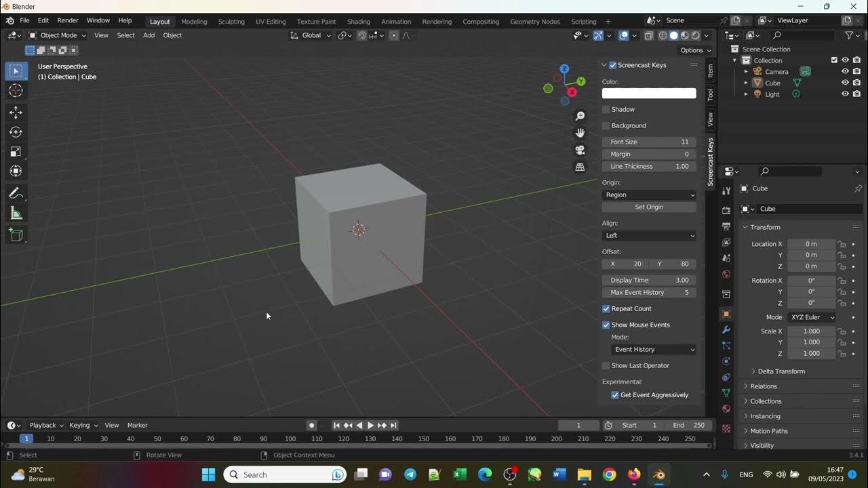Activate the Scale tool
This screenshot has width=868, height=488.
[16, 152]
